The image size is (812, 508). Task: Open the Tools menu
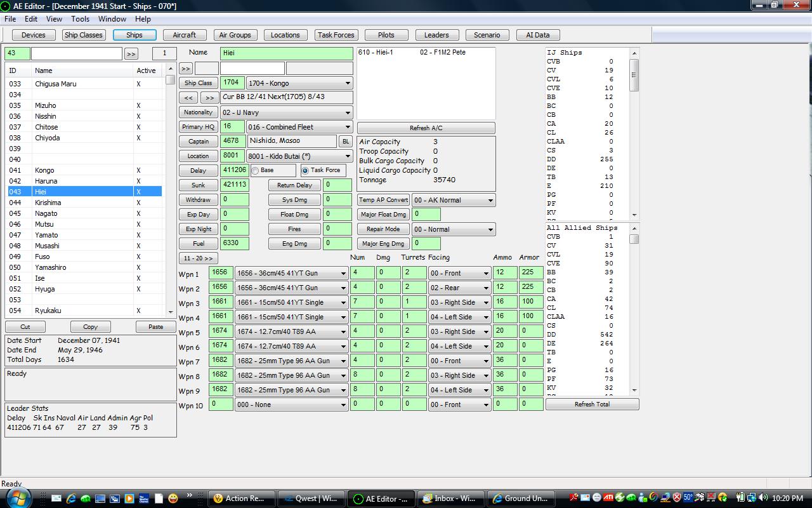pos(80,19)
